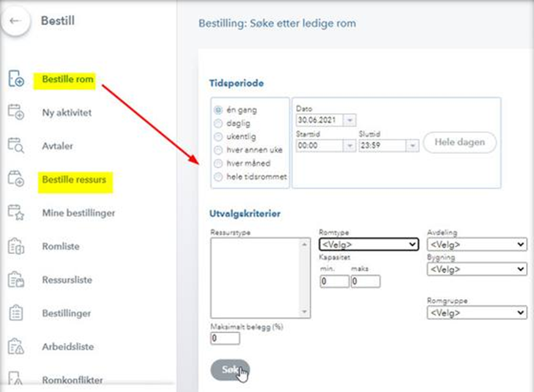Go to Arbeidsliste in the sidebar

click(x=67, y=347)
